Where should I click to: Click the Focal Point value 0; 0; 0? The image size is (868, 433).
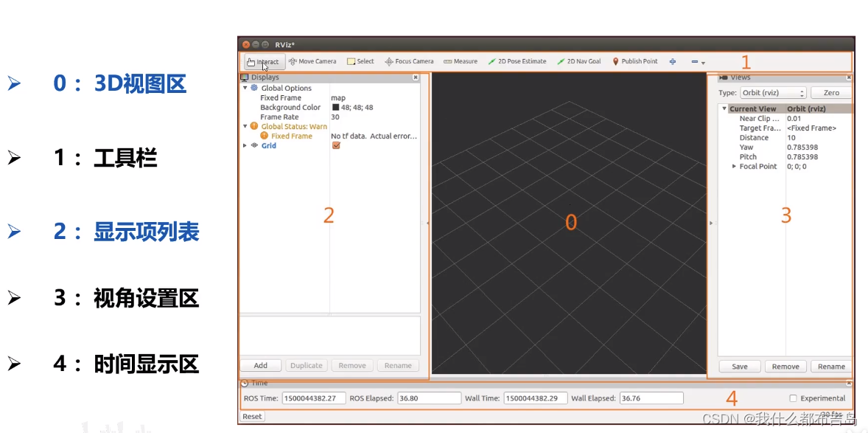pyautogui.click(x=797, y=166)
